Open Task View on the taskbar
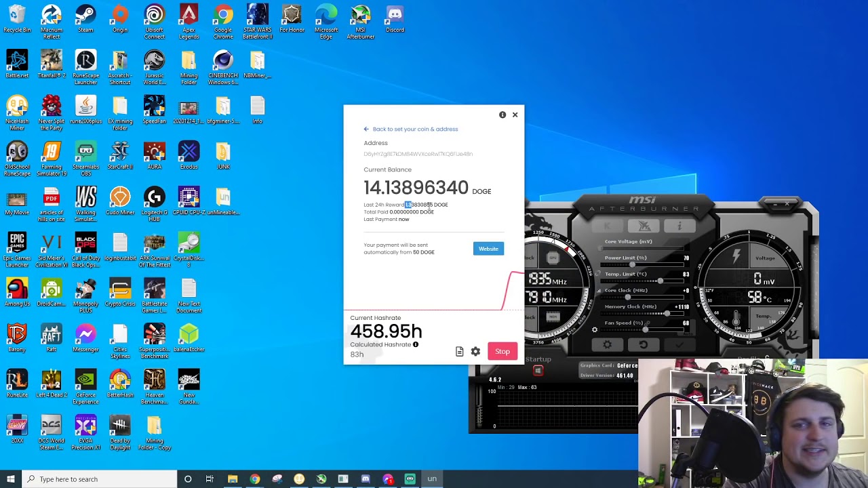This screenshot has height=488, width=868. (x=210, y=479)
